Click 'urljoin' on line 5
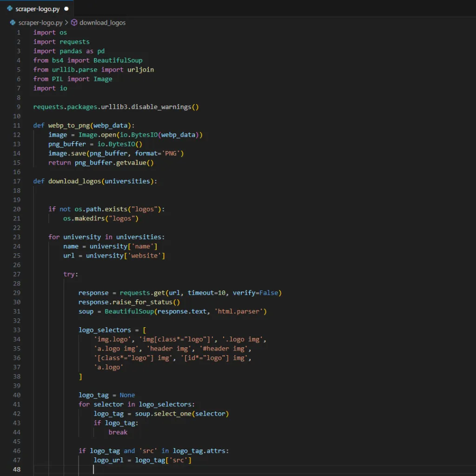The image size is (476, 476). (x=140, y=70)
